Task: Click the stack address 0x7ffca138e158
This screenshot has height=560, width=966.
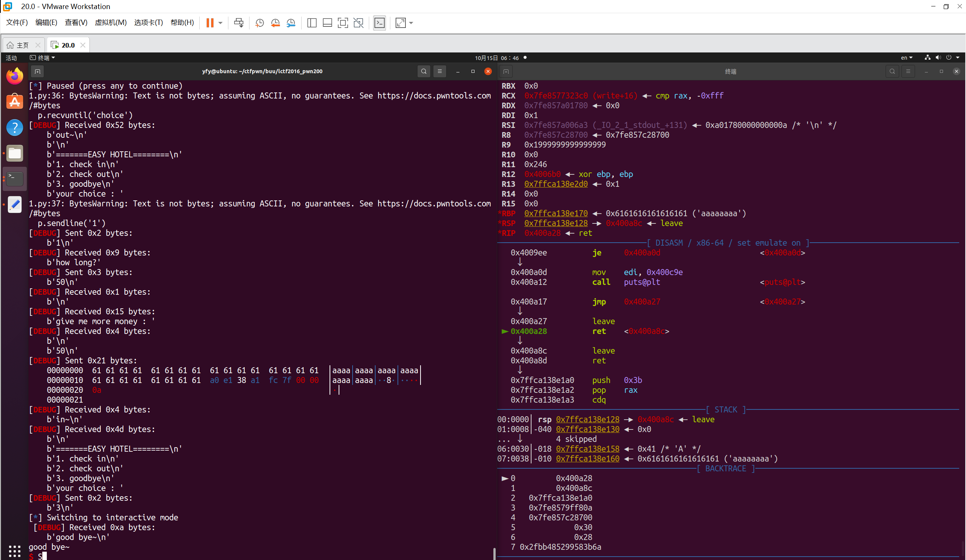Action: tap(588, 449)
